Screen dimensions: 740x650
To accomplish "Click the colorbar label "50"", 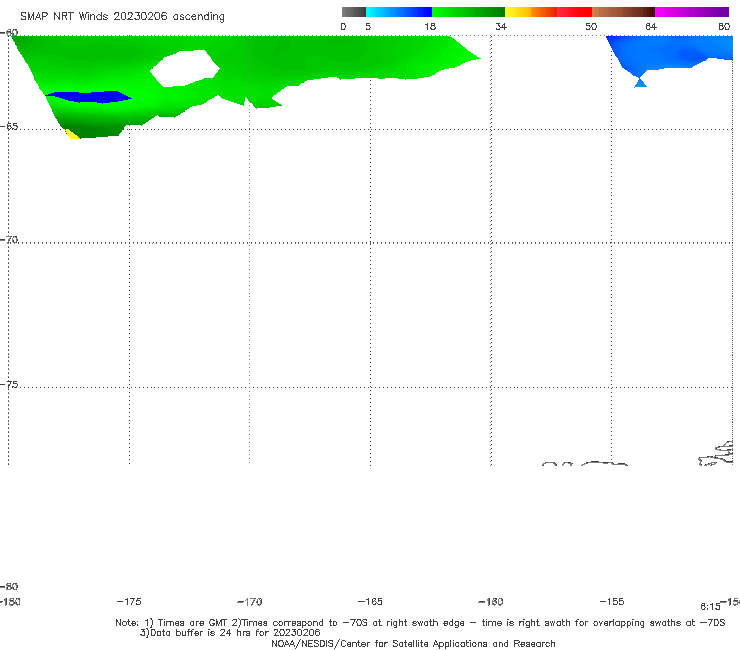I will [x=591, y=26].
